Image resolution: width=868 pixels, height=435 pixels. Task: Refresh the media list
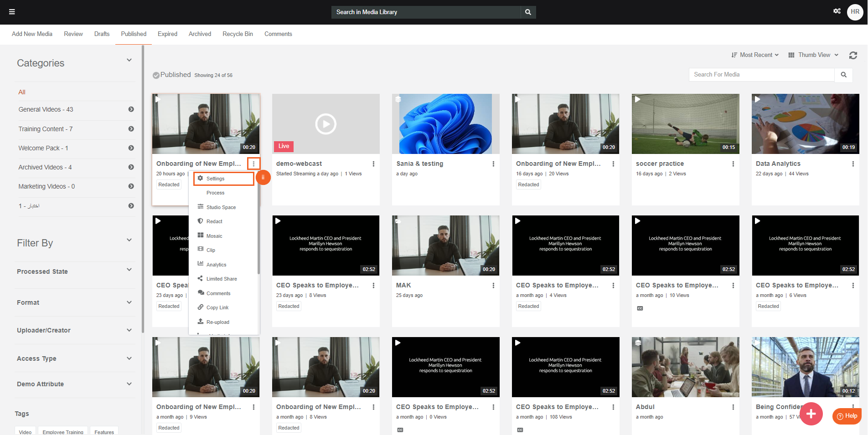pos(853,55)
